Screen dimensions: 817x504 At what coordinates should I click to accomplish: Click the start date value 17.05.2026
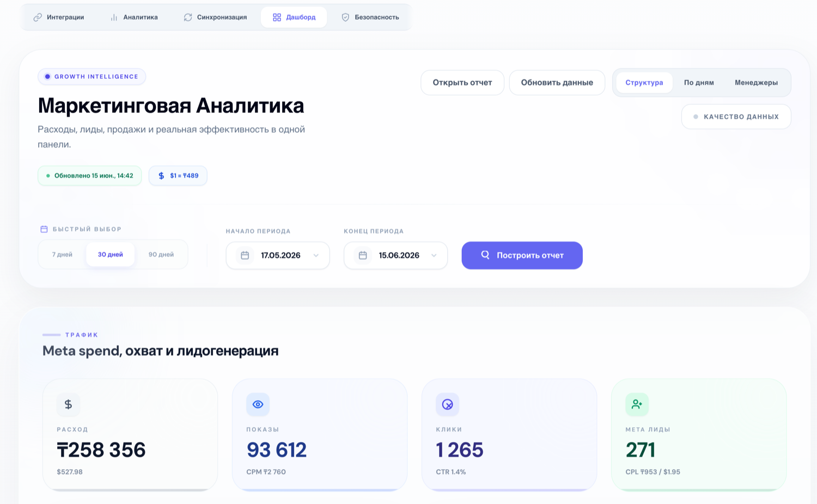(x=281, y=255)
